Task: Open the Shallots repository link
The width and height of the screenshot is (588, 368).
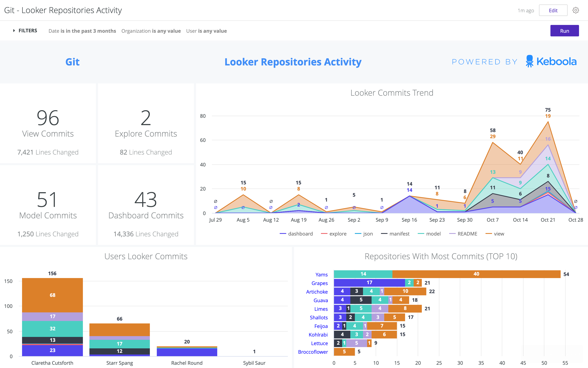Action: coord(319,317)
